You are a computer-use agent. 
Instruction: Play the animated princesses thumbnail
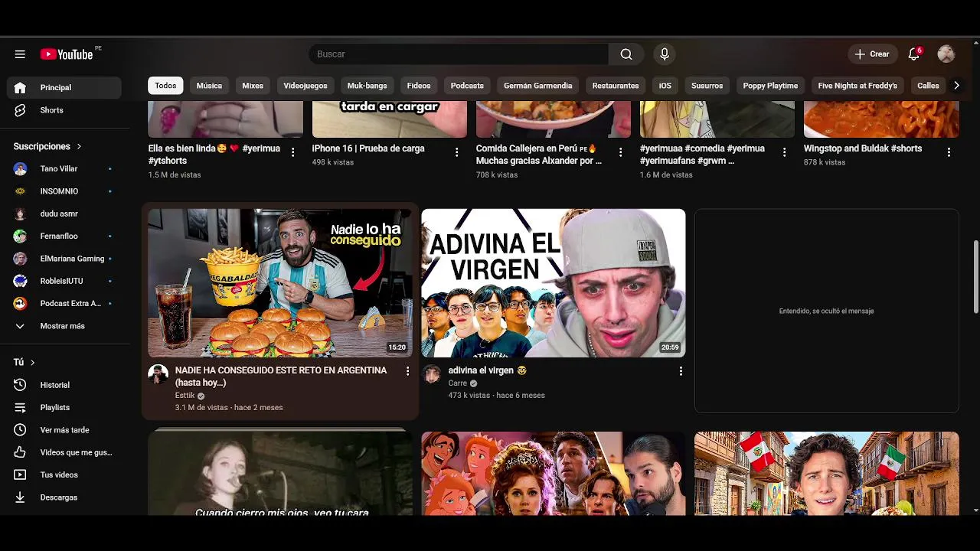point(554,473)
